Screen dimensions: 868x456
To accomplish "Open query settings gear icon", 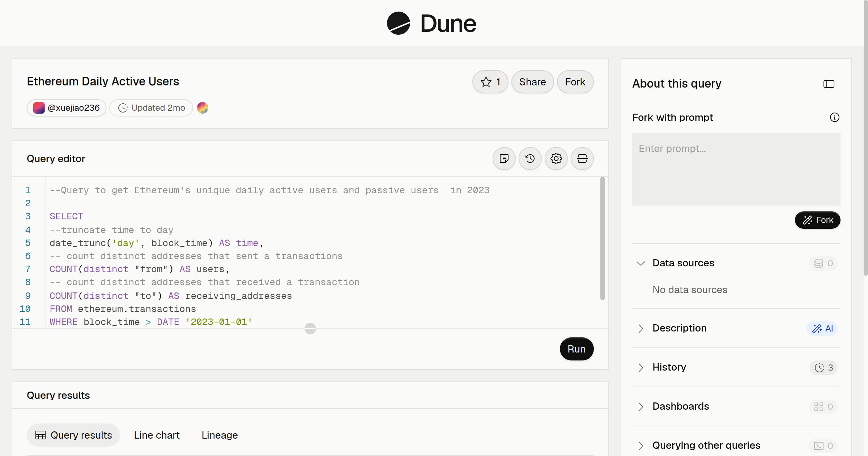I will pyautogui.click(x=556, y=159).
